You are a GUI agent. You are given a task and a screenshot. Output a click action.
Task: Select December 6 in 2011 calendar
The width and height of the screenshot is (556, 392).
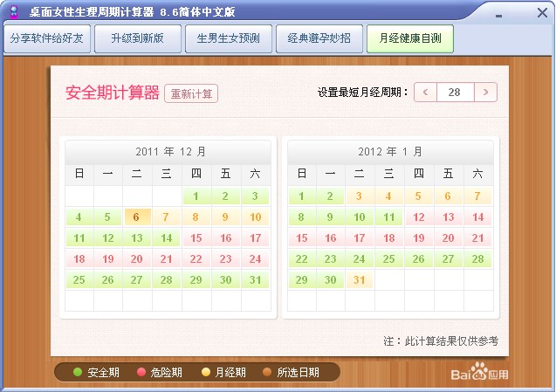tap(137, 217)
